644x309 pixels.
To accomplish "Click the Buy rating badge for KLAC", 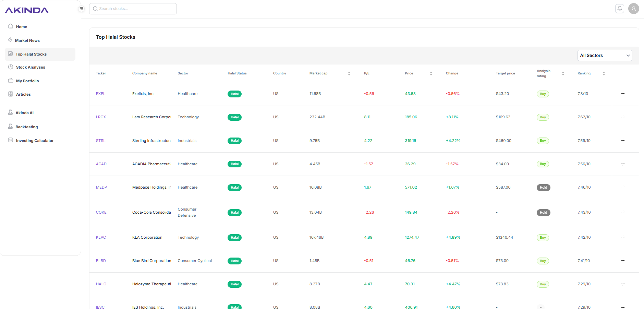I will [543, 237].
